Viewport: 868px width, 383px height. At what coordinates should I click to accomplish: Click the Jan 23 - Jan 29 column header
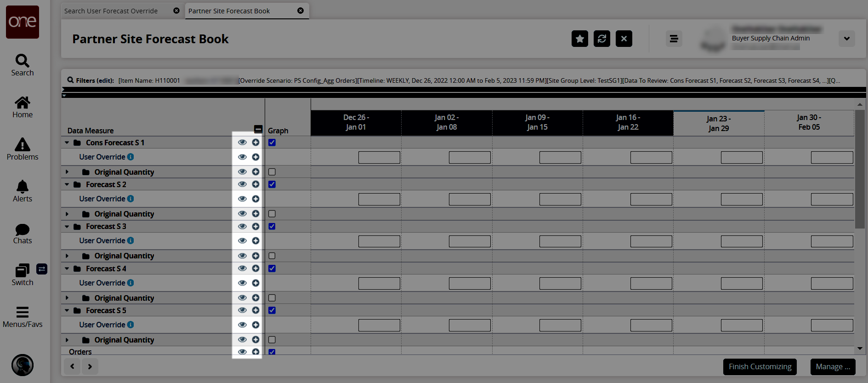click(x=719, y=123)
